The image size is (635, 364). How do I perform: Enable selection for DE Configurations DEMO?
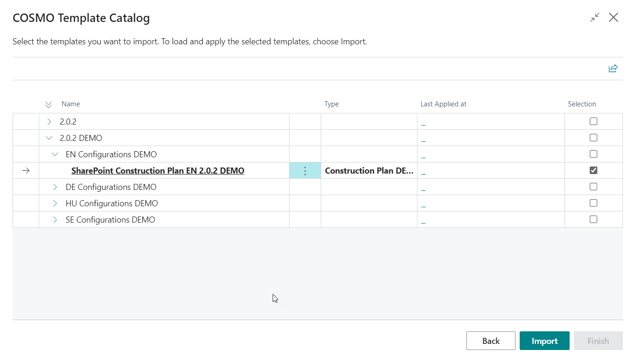[x=593, y=187]
